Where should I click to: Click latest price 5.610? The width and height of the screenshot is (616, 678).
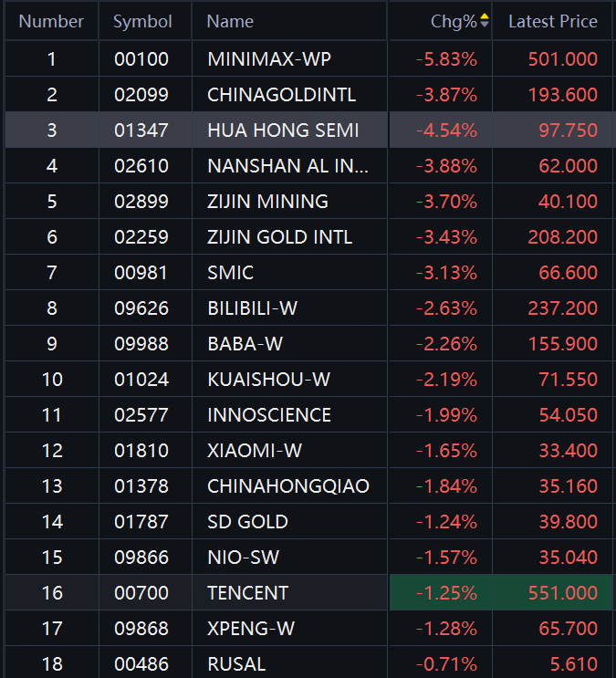point(574,664)
